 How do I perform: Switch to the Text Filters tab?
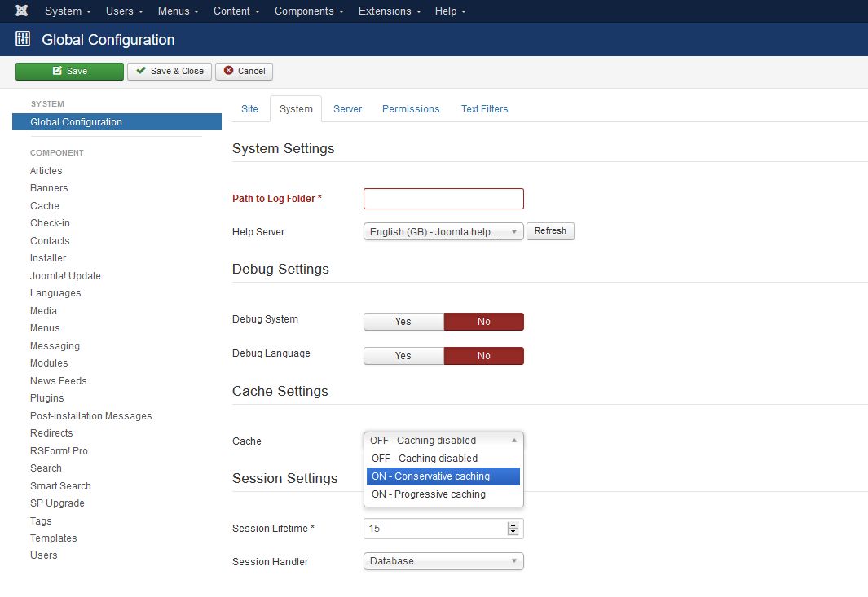[484, 108]
